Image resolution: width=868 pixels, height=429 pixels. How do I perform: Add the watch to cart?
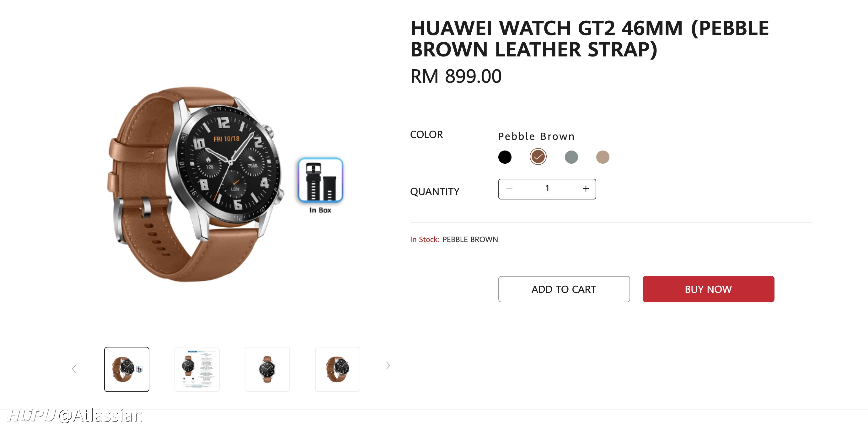tap(564, 289)
